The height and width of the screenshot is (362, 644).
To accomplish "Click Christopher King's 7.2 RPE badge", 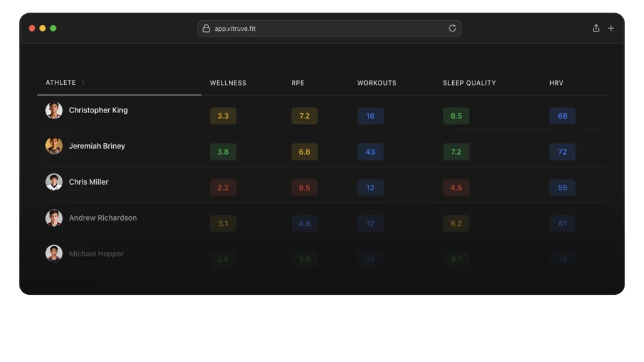I will click(x=304, y=116).
